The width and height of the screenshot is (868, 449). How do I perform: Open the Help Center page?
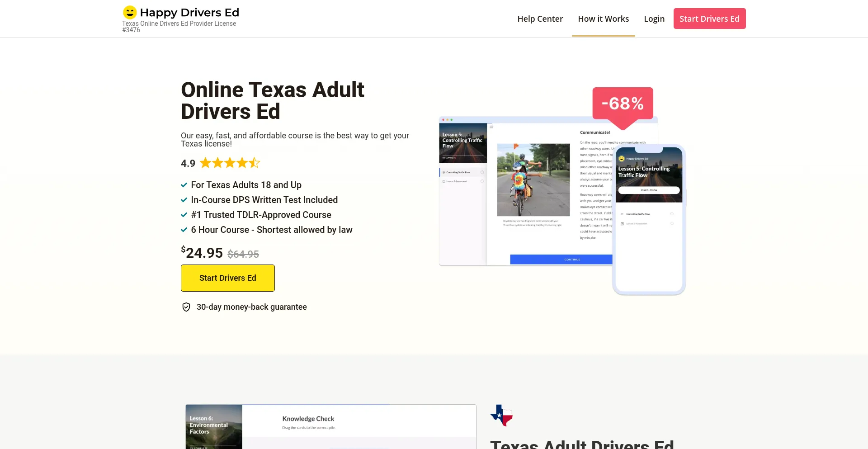pyautogui.click(x=540, y=19)
